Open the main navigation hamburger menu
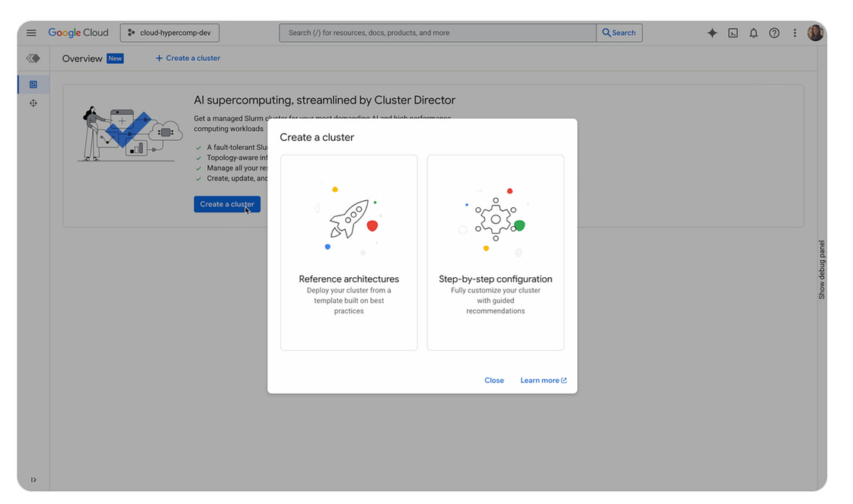The image size is (853, 504). tap(31, 33)
